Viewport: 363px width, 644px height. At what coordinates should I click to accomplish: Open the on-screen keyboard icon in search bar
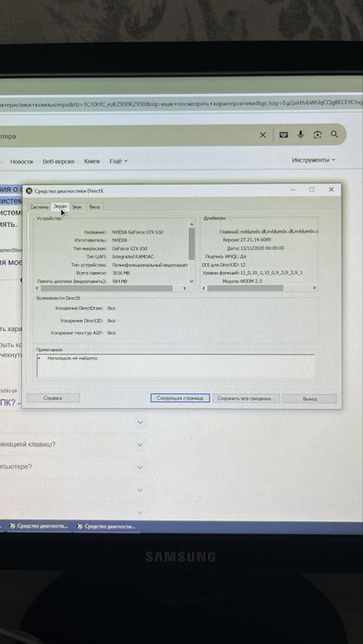(284, 135)
